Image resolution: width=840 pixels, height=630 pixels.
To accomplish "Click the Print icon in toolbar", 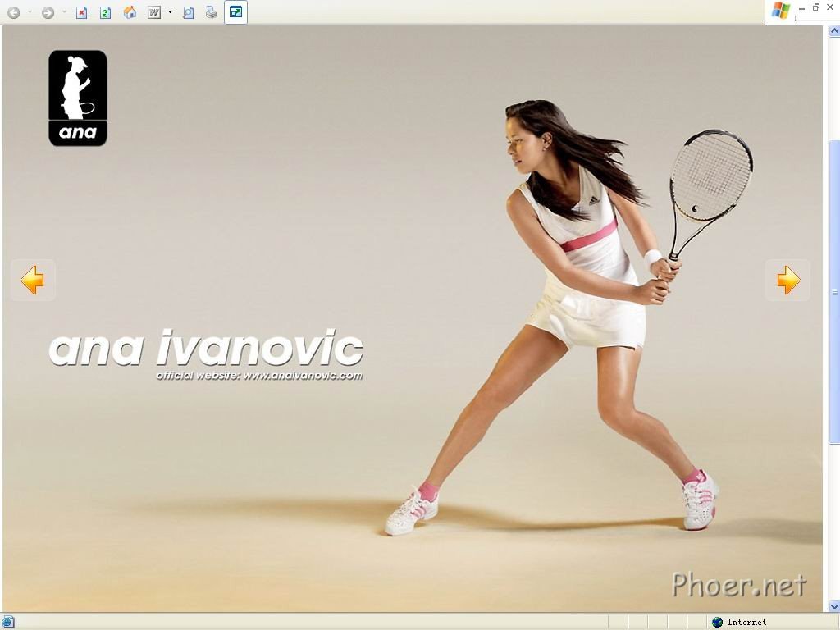I will (212, 12).
